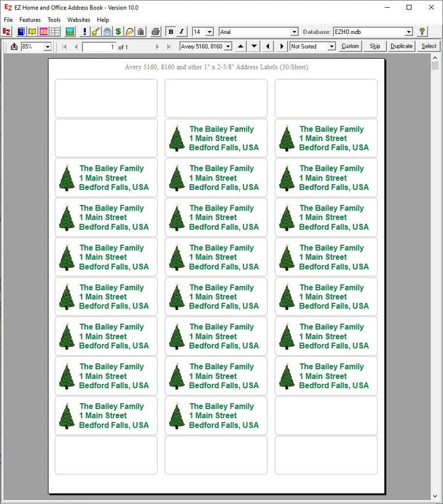
Task: Expand the font size 14 dropdown
Action: coord(210,32)
